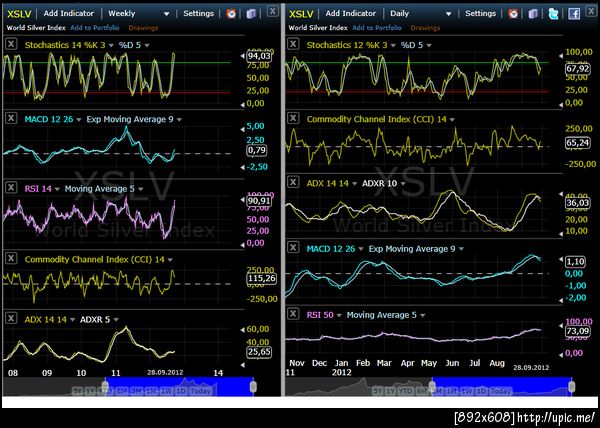
Task: Click the 25,65 ADX value label
Action: (x=259, y=352)
